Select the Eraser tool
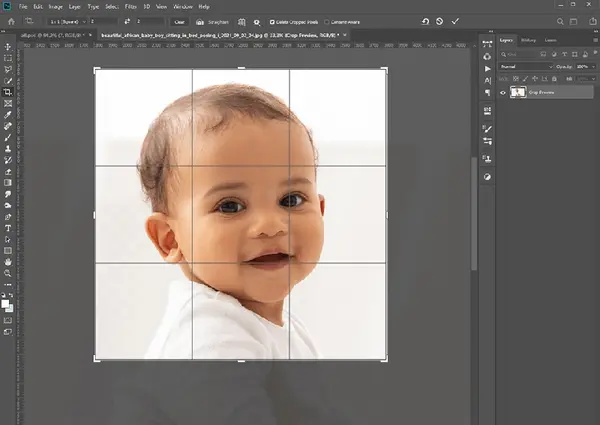600x425 pixels. click(8, 171)
